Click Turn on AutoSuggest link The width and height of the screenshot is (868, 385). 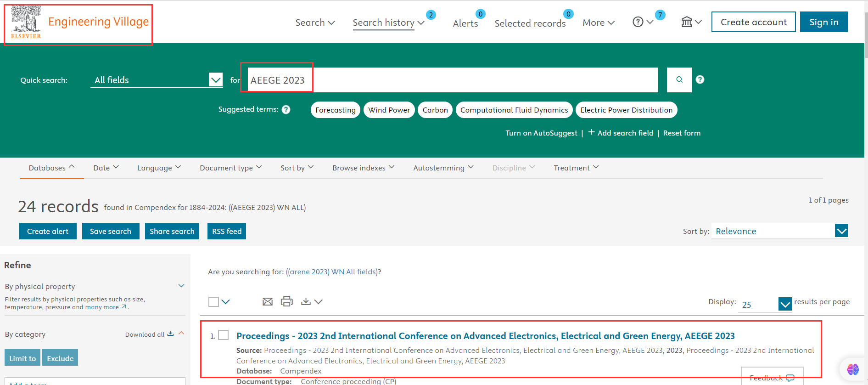tap(541, 133)
